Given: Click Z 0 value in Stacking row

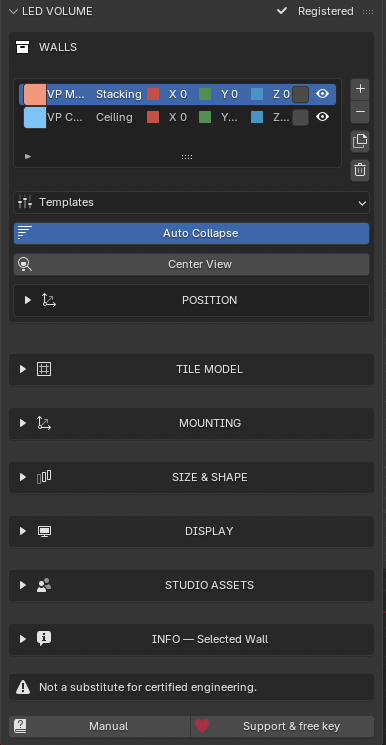Looking at the screenshot, I should click(x=281, y=94).
